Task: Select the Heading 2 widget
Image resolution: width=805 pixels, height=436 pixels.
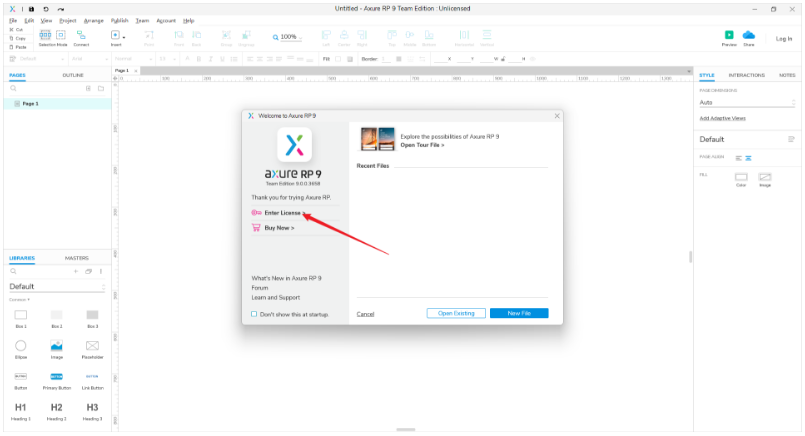Action: click(x=56, y=411)
